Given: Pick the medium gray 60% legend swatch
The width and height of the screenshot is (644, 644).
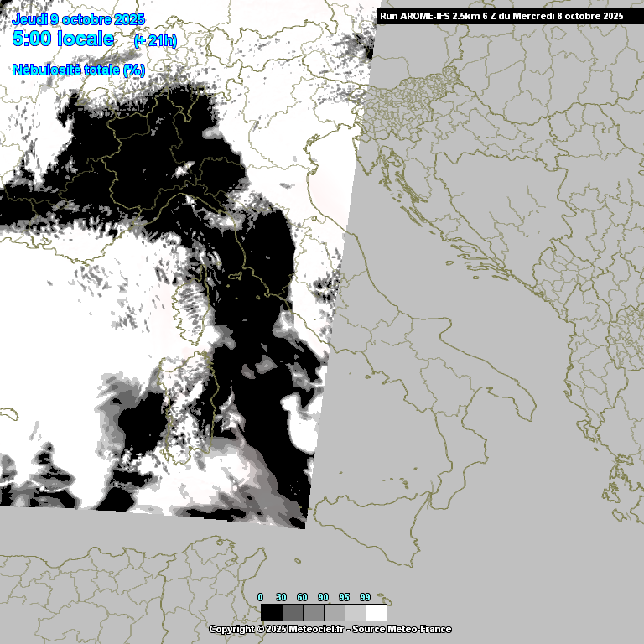Looking at the screenshot, I should pos(313,612).
